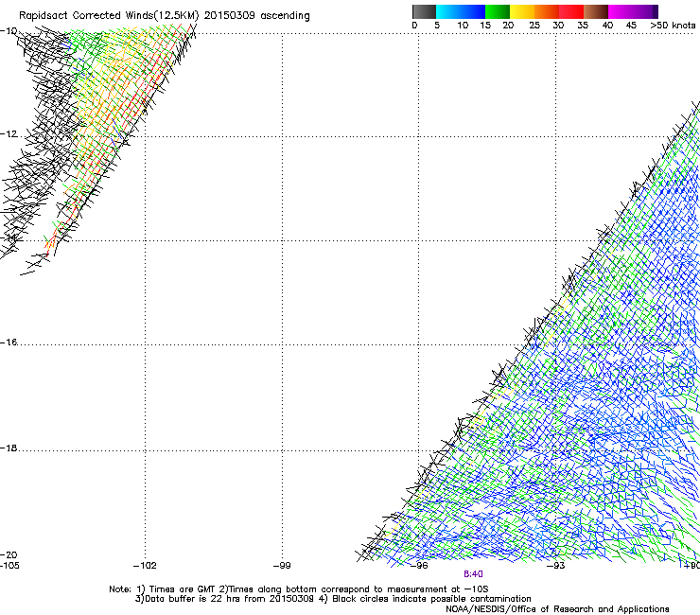This screenshot has width=700, height=615.
Task: Click the green 15-20 knots color band
Action: click(x=498, y=11)
